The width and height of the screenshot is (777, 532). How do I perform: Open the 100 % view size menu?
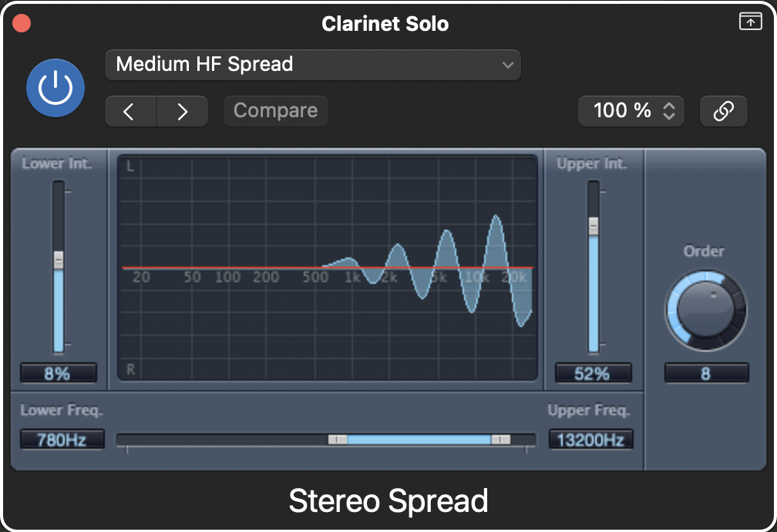point(631,111)
